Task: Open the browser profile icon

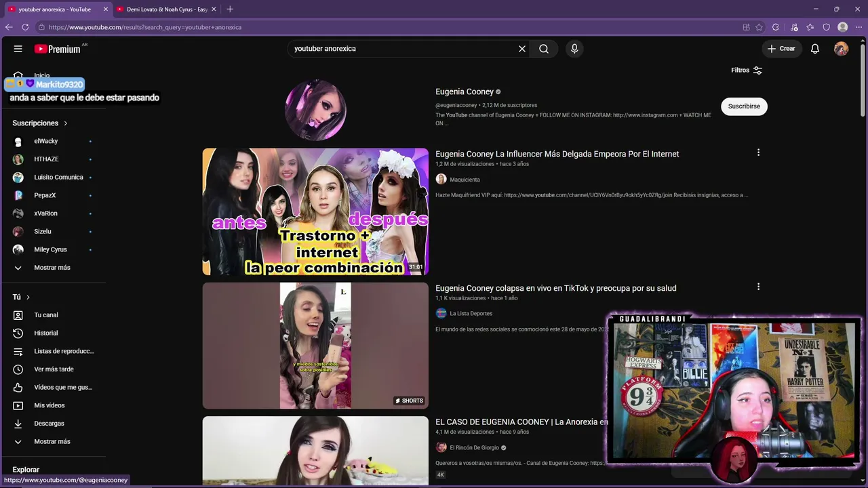Action: [843, 27]
